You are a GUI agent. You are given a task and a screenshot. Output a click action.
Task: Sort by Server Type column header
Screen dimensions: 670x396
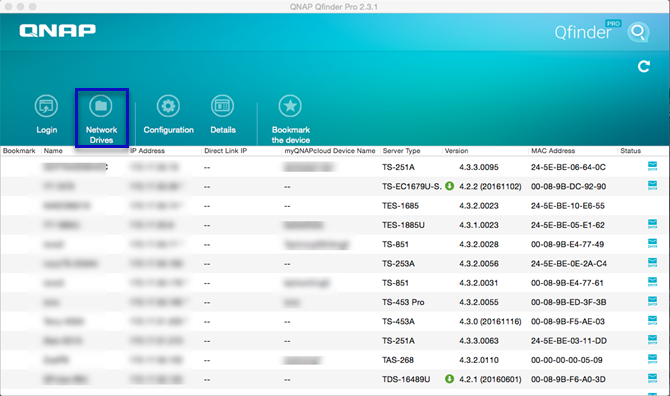tap(402, 151)
